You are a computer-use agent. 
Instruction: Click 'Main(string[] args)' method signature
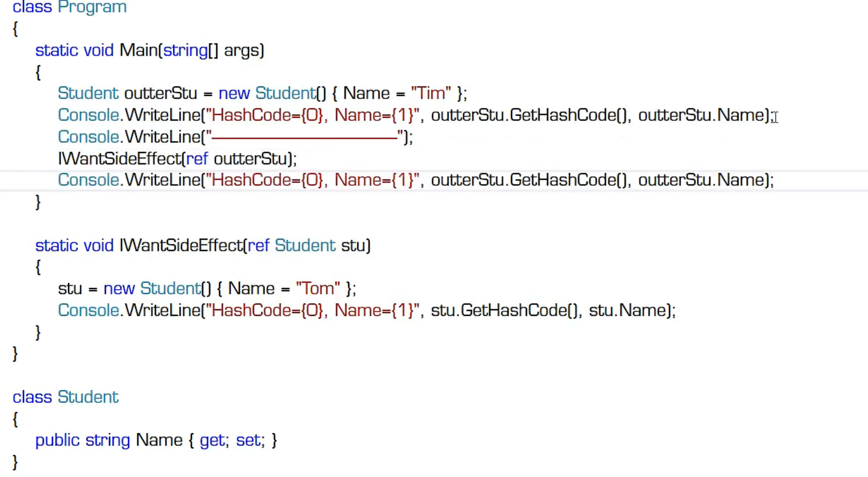[x=192, y=50]
